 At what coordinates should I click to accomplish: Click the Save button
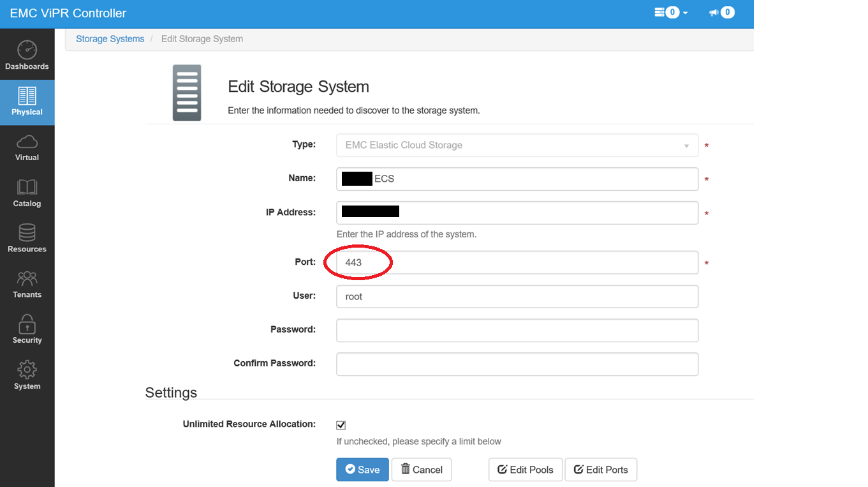(x=362, y=470)
